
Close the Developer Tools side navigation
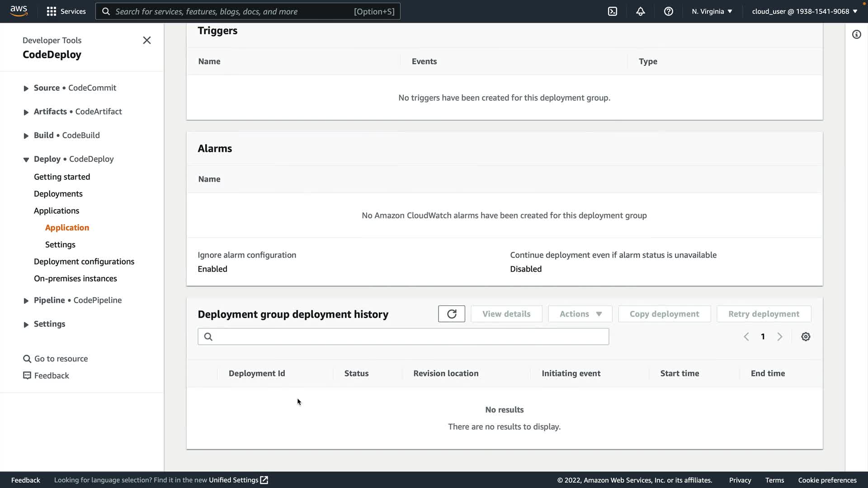pyautogui.click(x=147, y=40)
